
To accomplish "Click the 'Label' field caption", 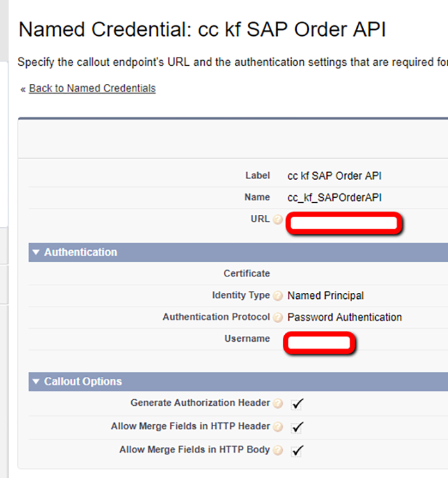I will [258, 175].
